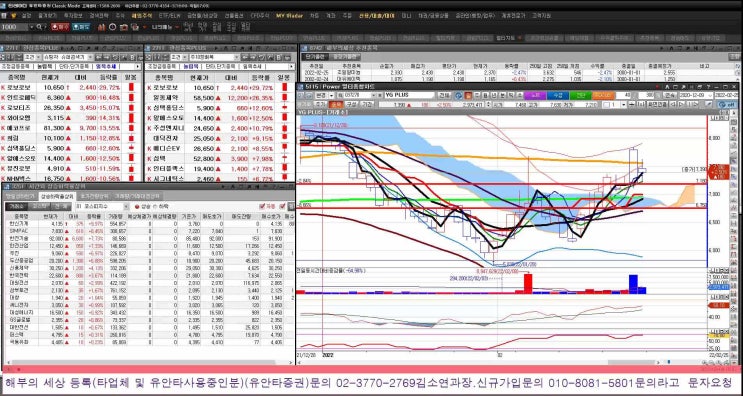Toggle the checkbox with red label in ranking window
This screenshot has width=743, height=396.
[262, 207]
